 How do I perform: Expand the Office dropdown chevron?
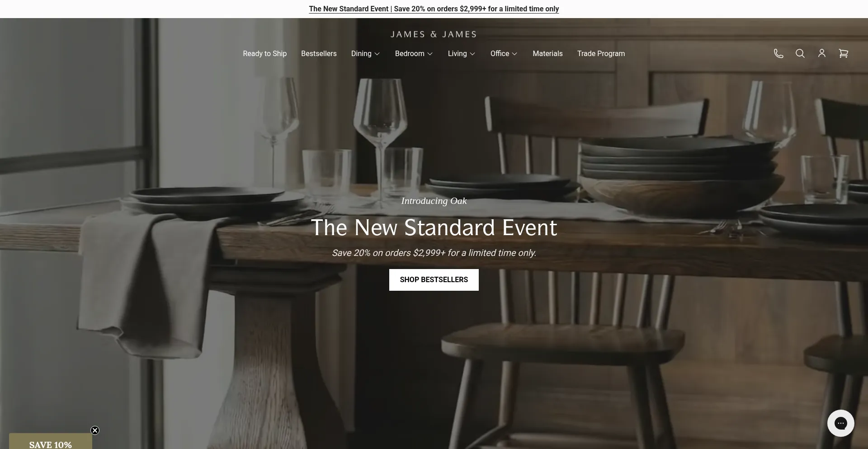pos(514,54)
